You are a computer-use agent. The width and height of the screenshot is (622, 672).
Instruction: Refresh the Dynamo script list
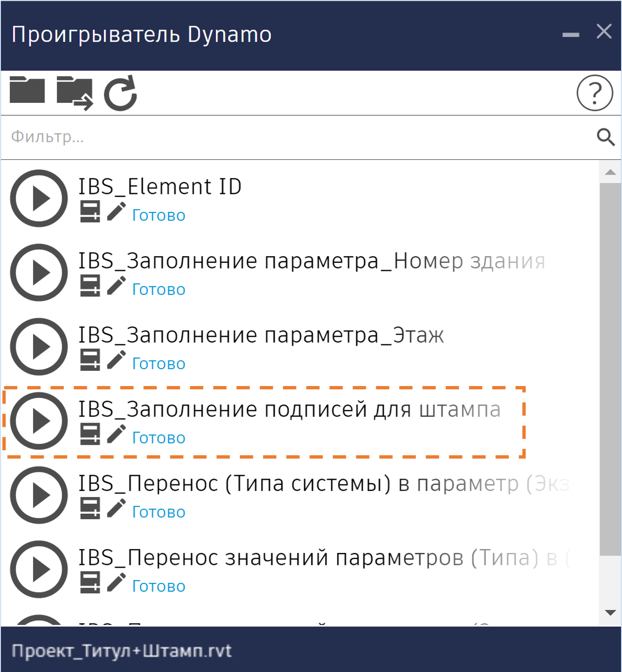tap(121, 93)
